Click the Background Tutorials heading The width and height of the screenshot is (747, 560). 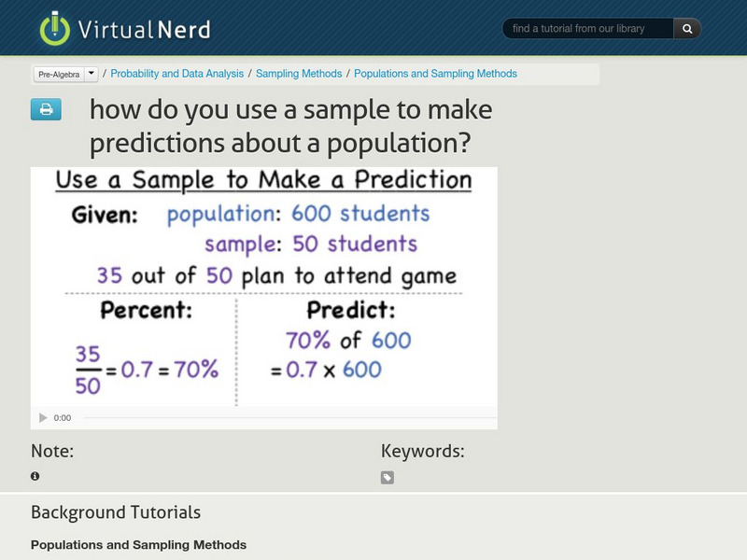point(115,512)
